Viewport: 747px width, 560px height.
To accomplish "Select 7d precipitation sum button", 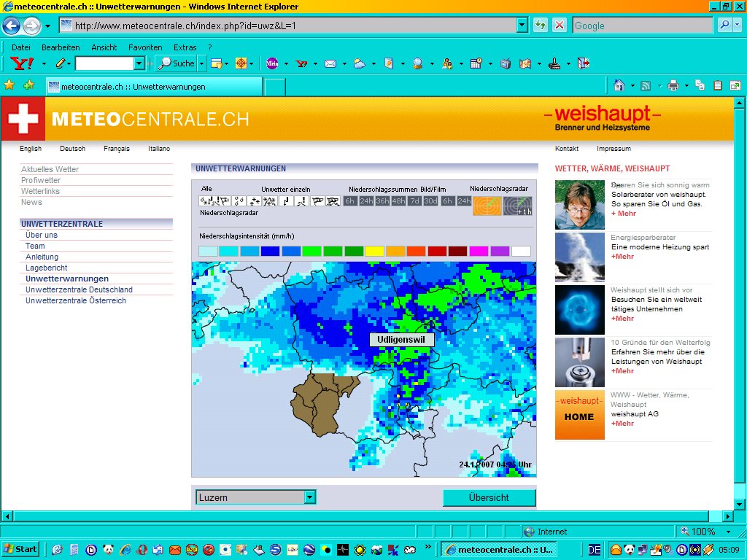I will tap(414, 201).
